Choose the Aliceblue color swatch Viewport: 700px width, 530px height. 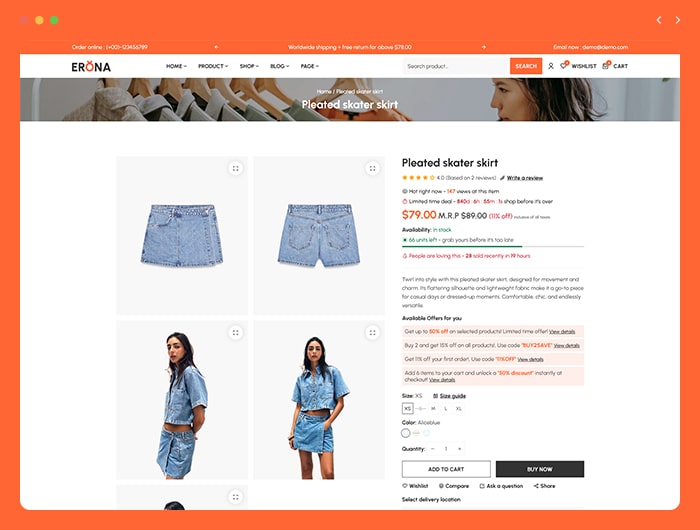(405, 433)
